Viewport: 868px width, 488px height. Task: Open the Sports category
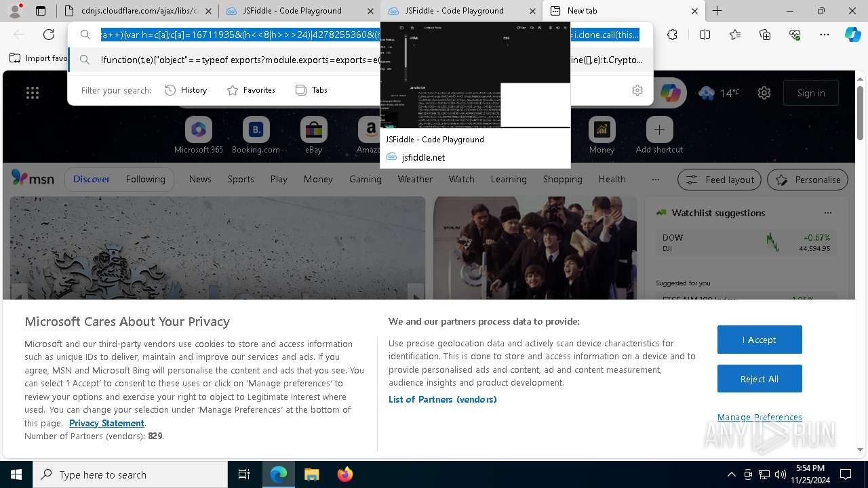point(241,179)
